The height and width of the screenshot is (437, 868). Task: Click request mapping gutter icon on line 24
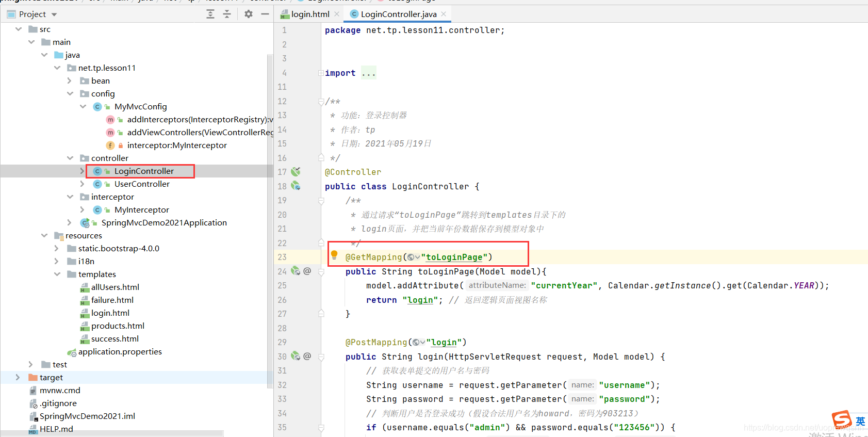(x=296, y=271)
